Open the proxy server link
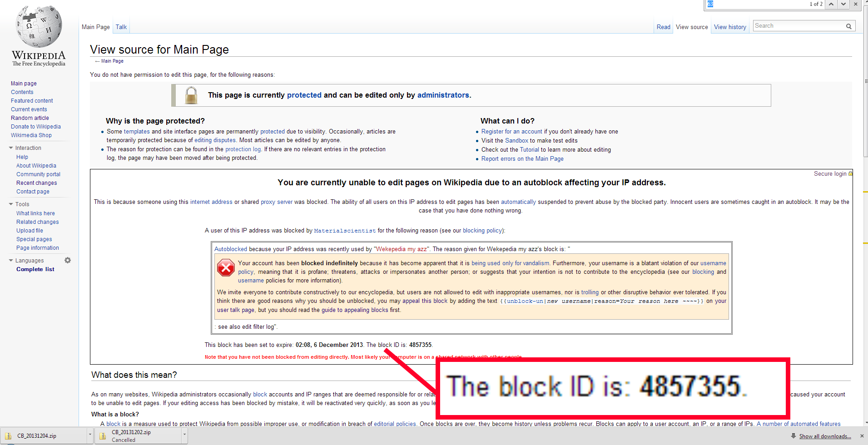The image size is (868, 445). click(277, 202)
